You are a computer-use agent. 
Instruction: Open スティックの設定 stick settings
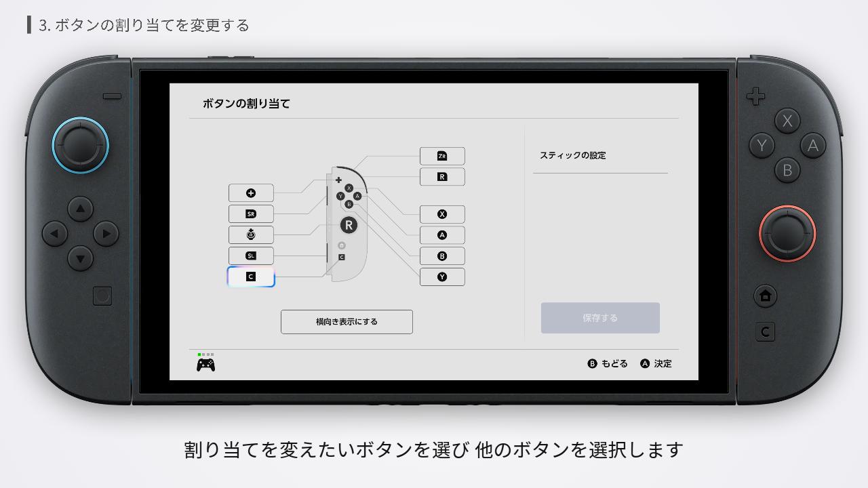[x=573, y=155]
